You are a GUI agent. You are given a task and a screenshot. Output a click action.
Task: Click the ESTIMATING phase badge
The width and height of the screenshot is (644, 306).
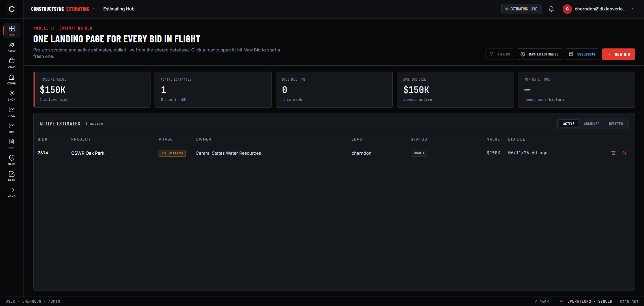[172, 153]
